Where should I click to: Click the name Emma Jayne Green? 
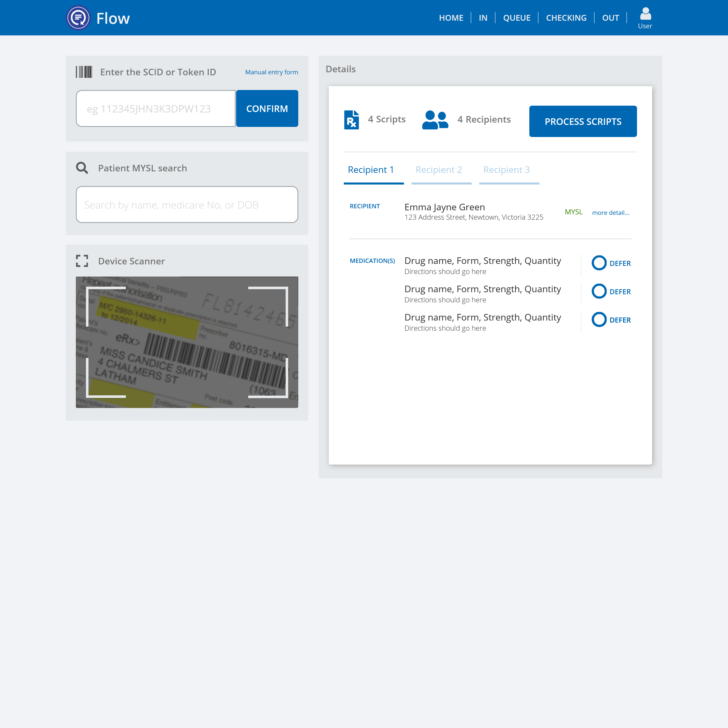445,207
